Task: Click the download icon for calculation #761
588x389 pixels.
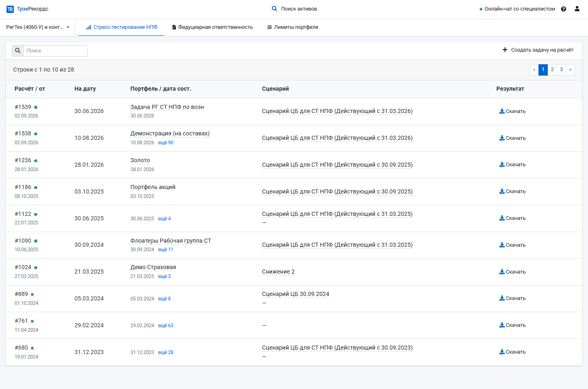Action: point(502,325)
